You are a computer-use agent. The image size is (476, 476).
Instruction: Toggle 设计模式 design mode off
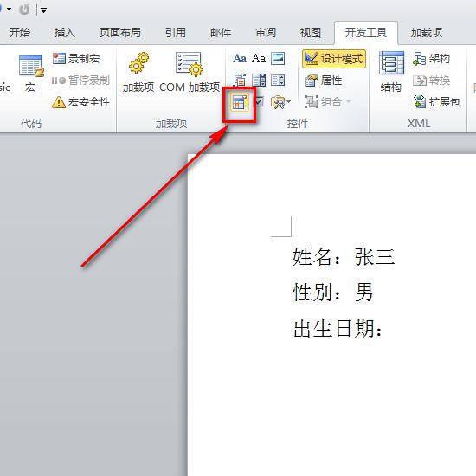click(x=334, y=59)
